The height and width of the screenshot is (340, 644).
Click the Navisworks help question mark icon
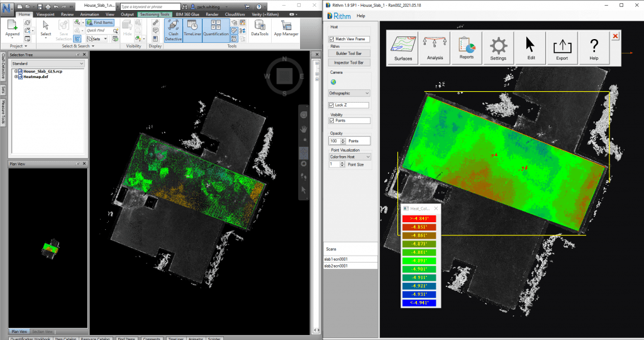(258, 6)
